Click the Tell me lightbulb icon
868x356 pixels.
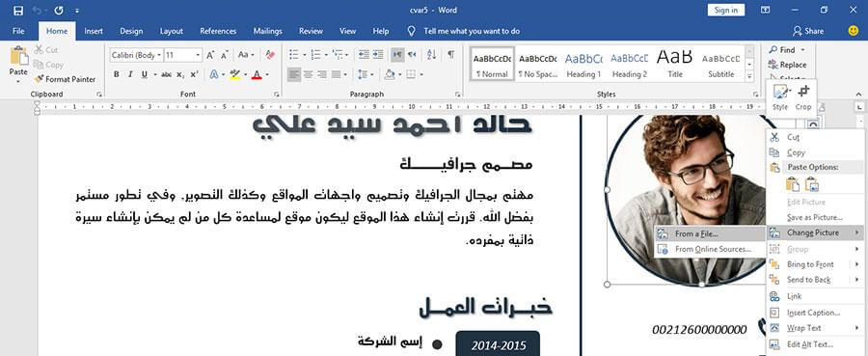tap(411, 31)
